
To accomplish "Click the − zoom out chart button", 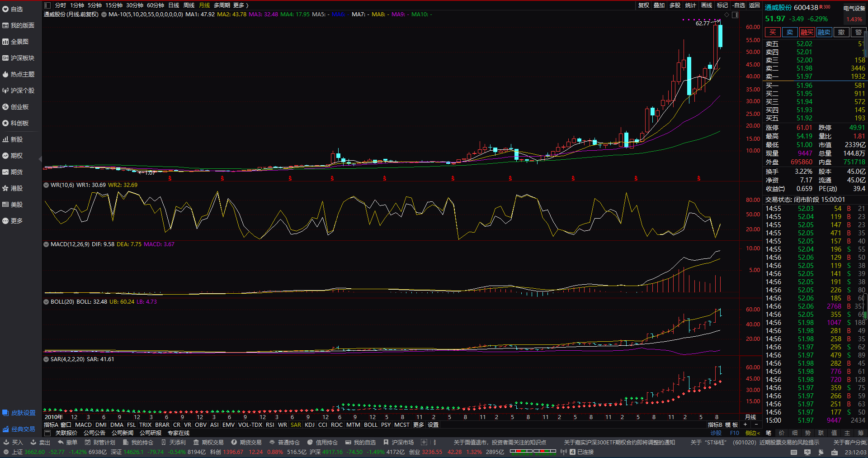I will click(756, 425).
